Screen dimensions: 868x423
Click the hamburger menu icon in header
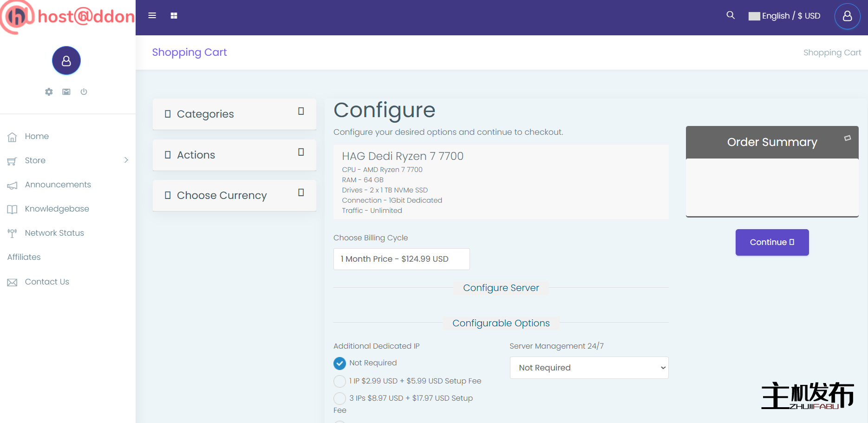point(152,16)
